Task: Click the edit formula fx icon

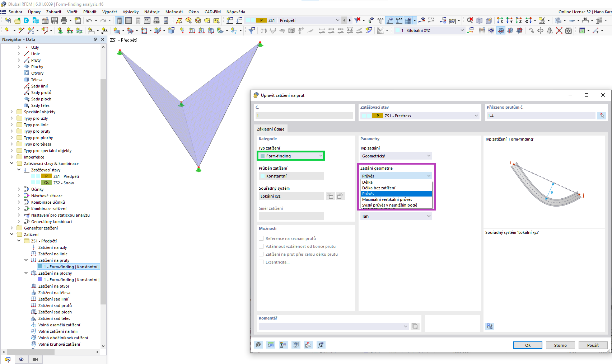Action: 321,345
